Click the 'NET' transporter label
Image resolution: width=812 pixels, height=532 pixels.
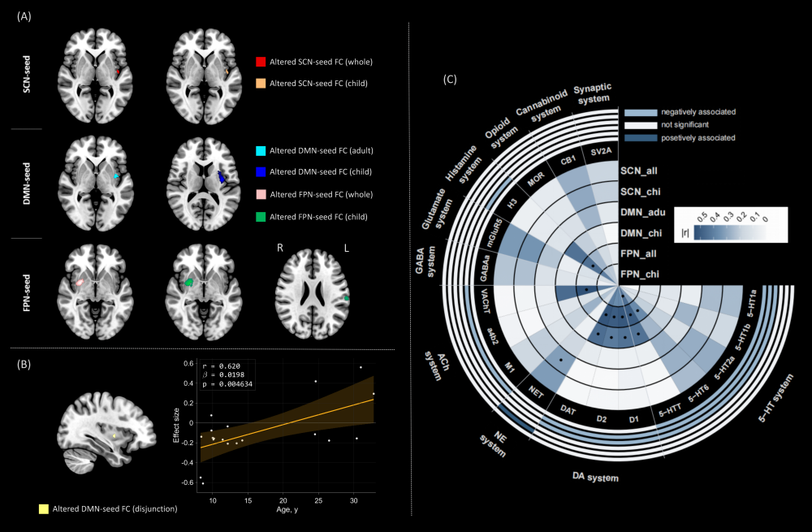click(x=536, y=393)
